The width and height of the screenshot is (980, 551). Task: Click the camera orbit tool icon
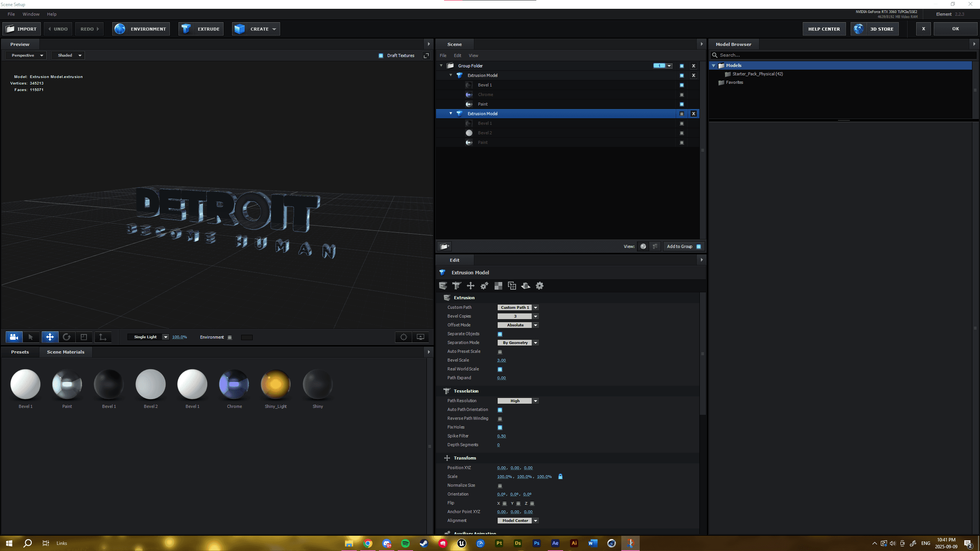(14, 337)
